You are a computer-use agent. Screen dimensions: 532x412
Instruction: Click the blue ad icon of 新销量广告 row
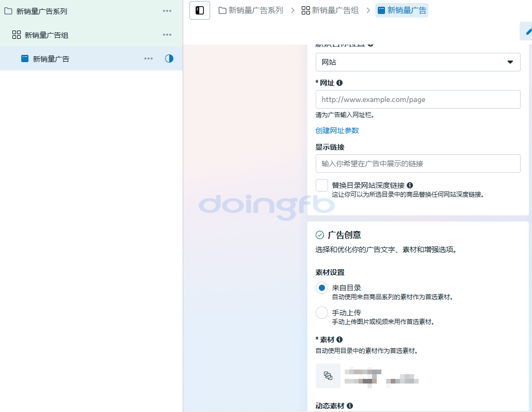pyautogui.click(x=25, y=58)
